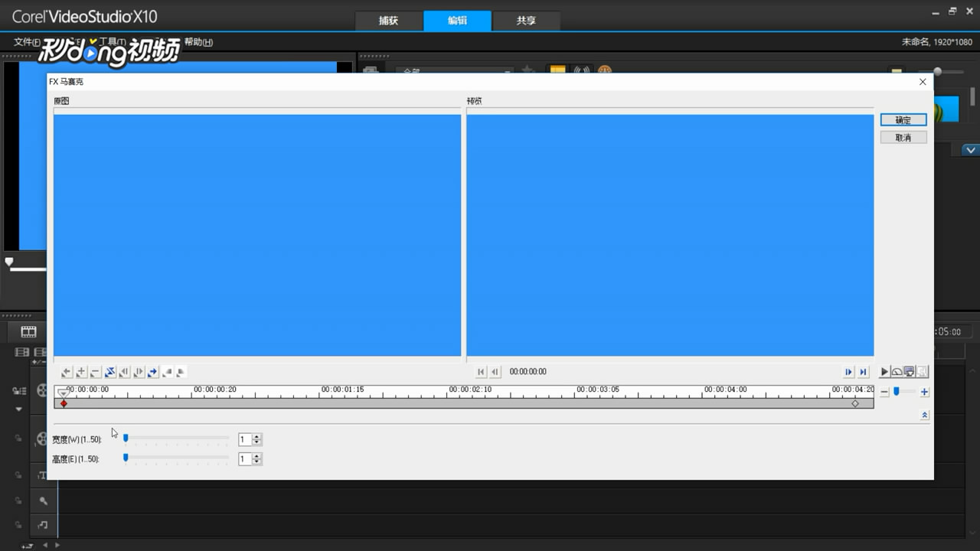Screen dimensions: 980x551
Task: Zoom in the dialog timeline
Action: pyautogui.click(x=924, y=392)
